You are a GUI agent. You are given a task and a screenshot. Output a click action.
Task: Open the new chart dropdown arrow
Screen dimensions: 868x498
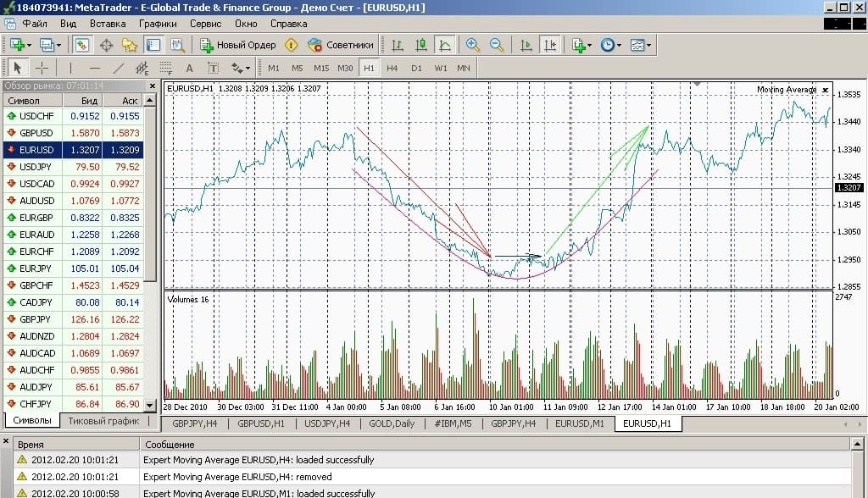29,45
